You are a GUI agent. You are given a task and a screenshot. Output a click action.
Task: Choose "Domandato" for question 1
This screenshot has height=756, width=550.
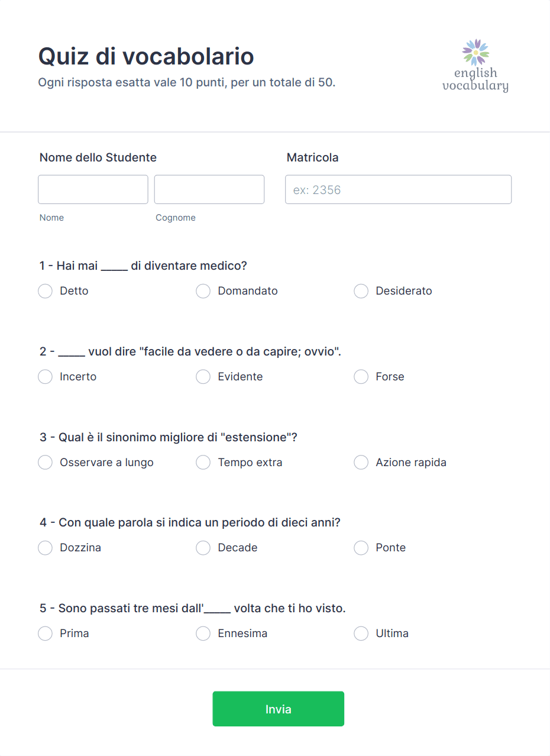(x=203, y=291)
